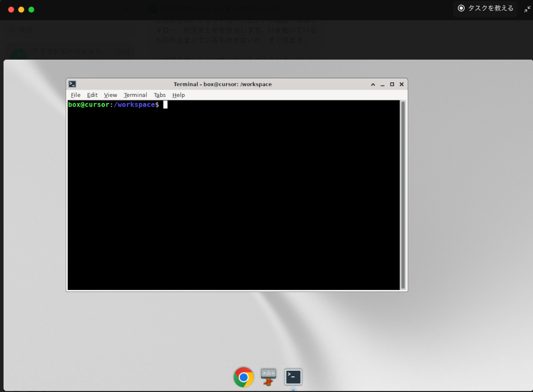Click the box@cursor prompt text

[88, 105]
